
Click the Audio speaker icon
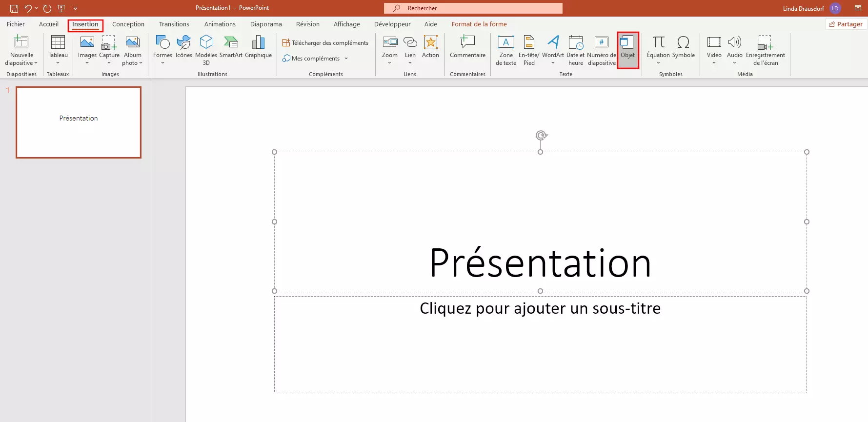(735, 42)
